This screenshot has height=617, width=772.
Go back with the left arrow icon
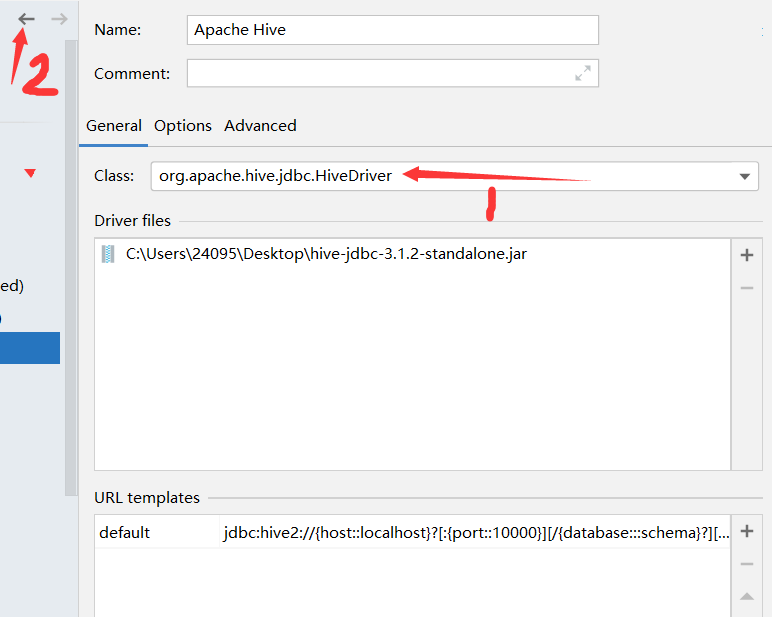pos(27,19)
